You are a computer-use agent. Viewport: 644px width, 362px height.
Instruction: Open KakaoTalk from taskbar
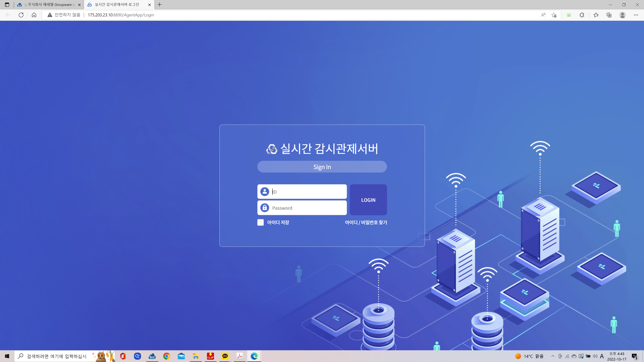[x=225, y=356]
